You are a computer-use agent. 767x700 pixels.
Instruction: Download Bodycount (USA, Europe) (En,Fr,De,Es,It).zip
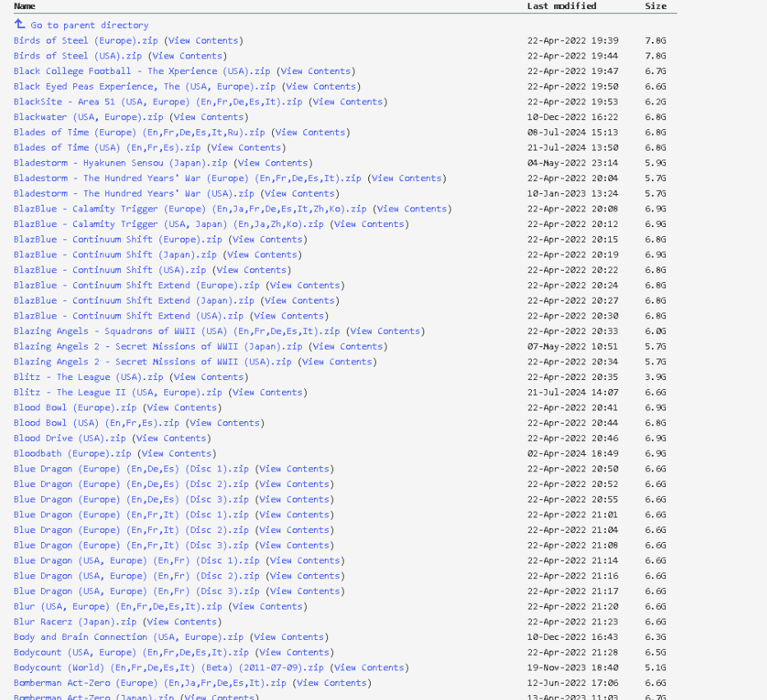(x=131, y=652)
